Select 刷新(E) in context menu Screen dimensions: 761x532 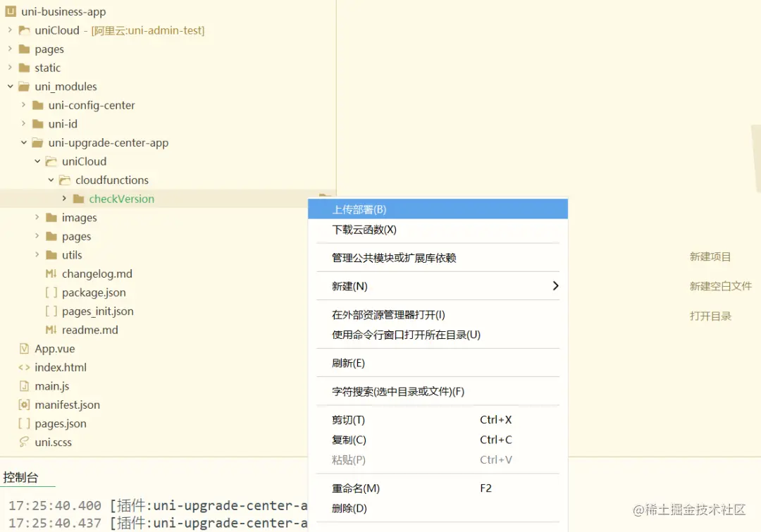coord(438,363)
